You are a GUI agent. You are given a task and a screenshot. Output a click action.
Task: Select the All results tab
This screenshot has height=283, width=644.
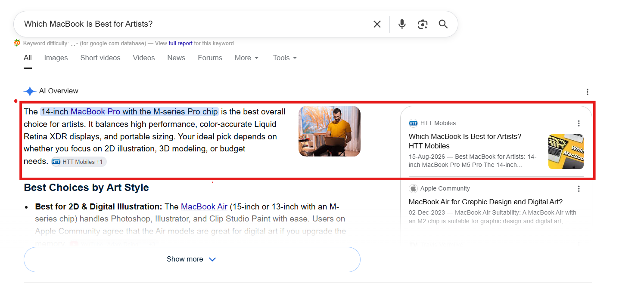point(28,58)
